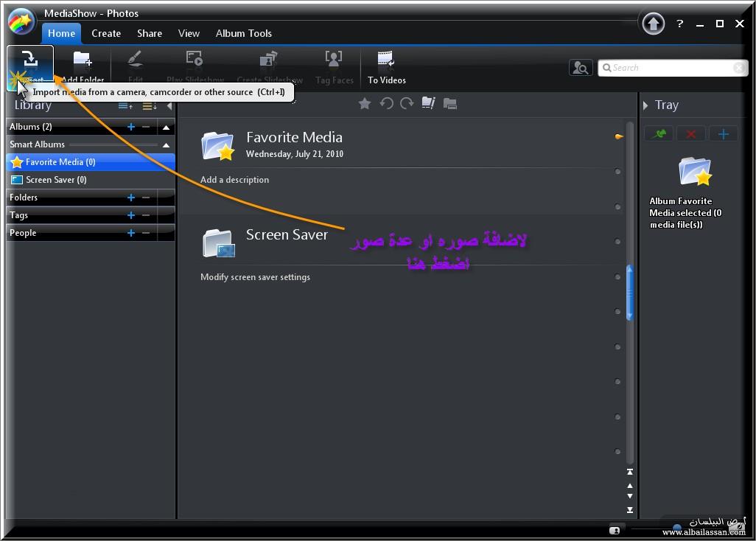Click the Screen Saver album title
756x541 pixels.
[x=287, y=235]
